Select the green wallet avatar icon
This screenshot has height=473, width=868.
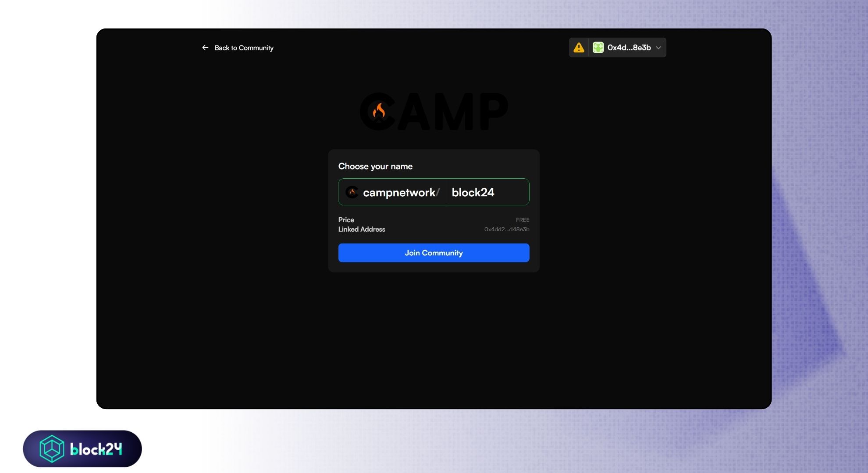[x=598, y=47]
